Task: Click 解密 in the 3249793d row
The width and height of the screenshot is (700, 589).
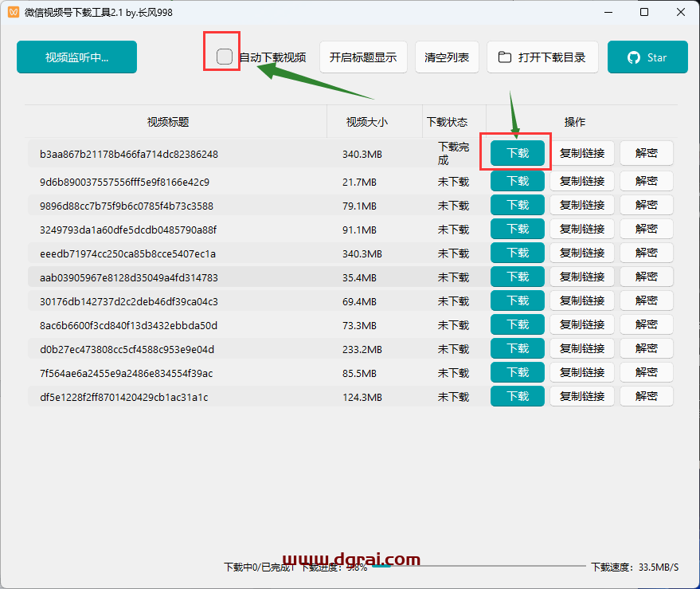Action: 647,230
